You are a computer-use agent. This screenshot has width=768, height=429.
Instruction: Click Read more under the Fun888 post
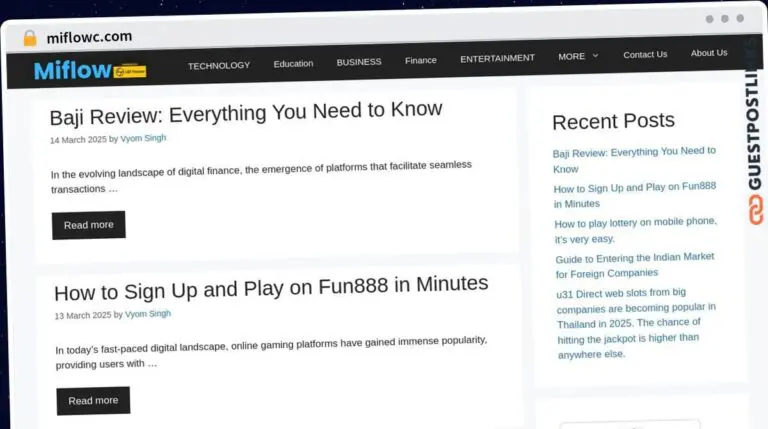[x=93, y=400]
